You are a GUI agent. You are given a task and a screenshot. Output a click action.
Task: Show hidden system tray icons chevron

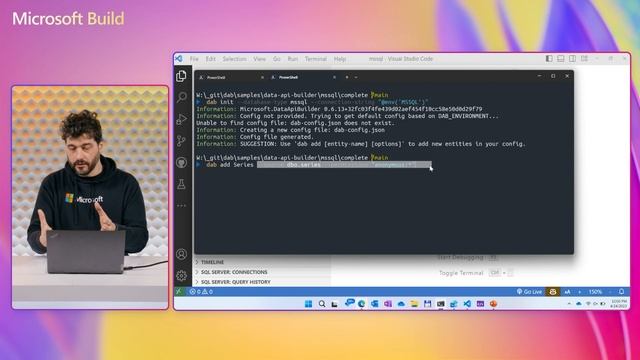(x=569, y=304)
